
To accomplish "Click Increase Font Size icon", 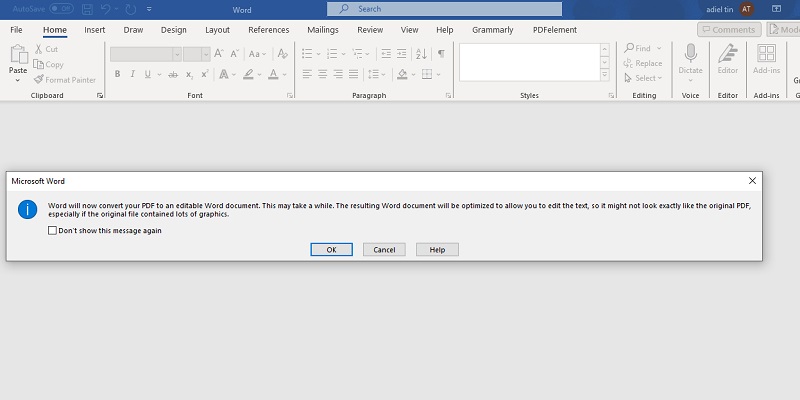I will pos(219,54).
